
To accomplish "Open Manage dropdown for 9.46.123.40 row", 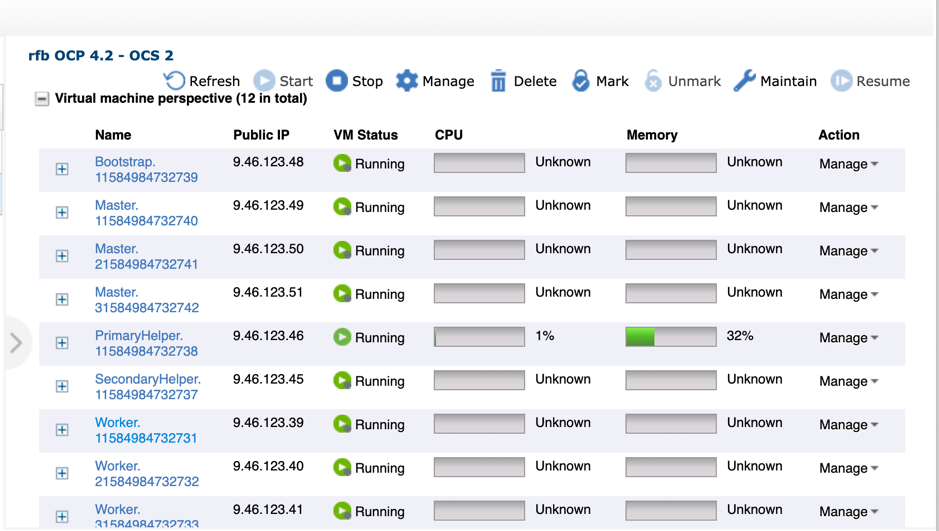I will [849, 468].
